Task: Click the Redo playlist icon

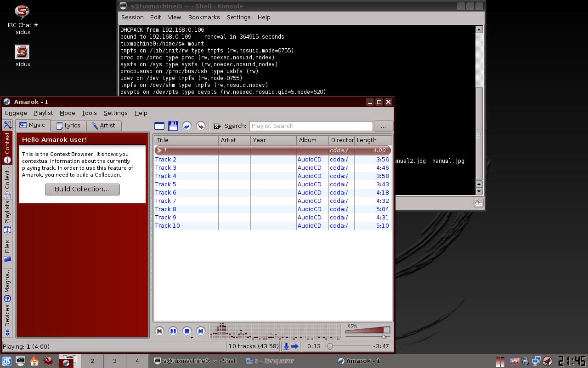Action: coord(201,126)
